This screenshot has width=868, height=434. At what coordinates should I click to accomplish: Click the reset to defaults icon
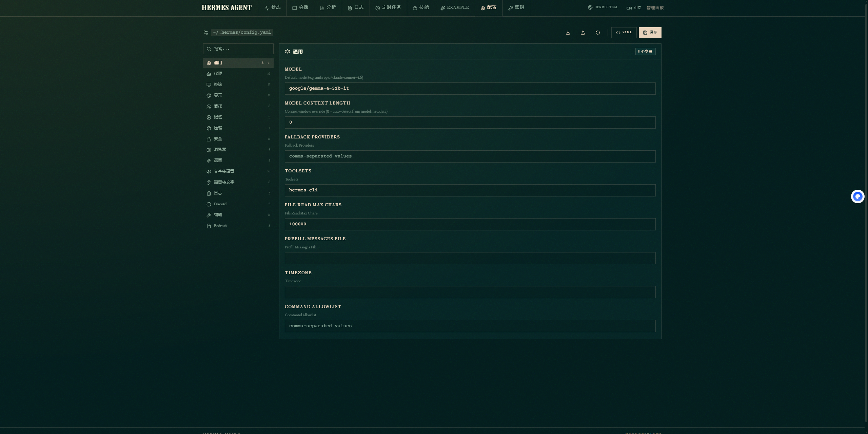598,33
